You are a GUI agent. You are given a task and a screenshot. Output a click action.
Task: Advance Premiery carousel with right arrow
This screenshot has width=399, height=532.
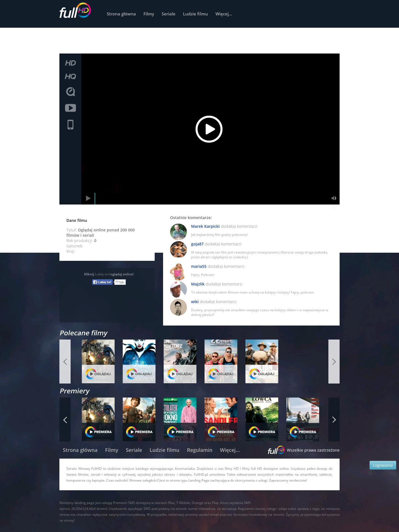[334, 420]
